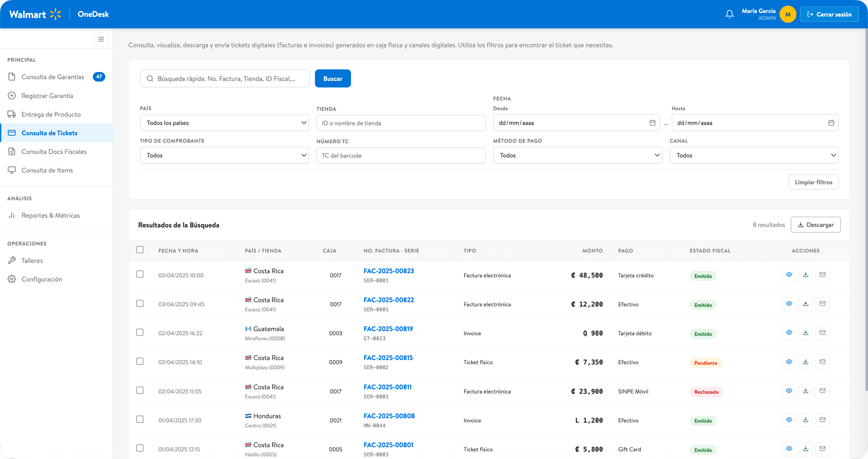Open Consulta de Garantías in sidebar
The height and width of the screenshot is (459, 868).
57,77
